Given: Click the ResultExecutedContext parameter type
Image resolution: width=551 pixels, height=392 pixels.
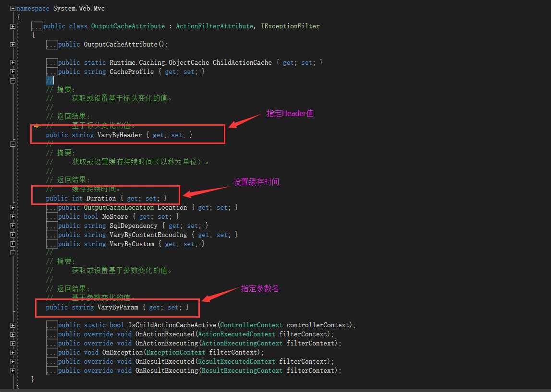Looking at the screenshot, I should click(236, 362).
